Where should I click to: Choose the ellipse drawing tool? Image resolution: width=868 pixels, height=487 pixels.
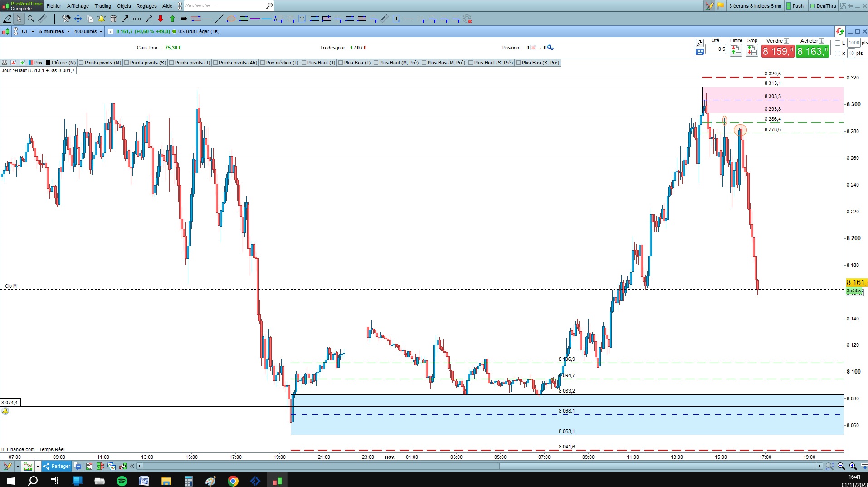pyautogui.click(x=231, y=19)
